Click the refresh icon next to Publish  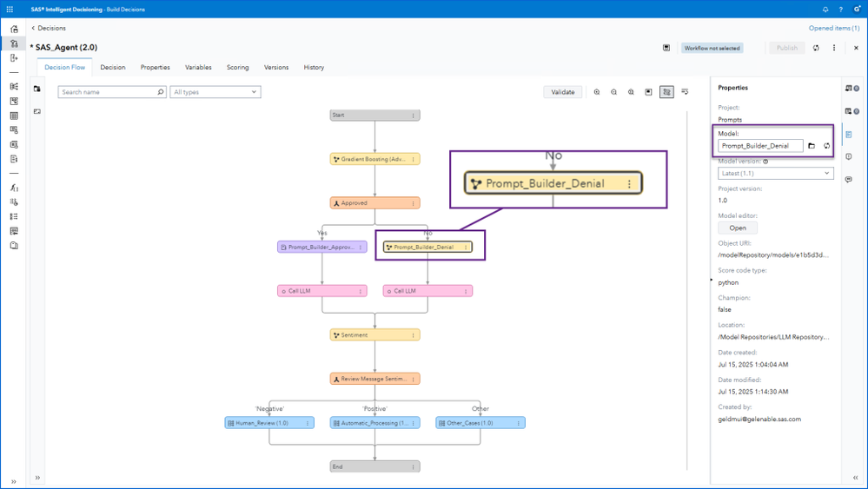click(x=816, y=48)
